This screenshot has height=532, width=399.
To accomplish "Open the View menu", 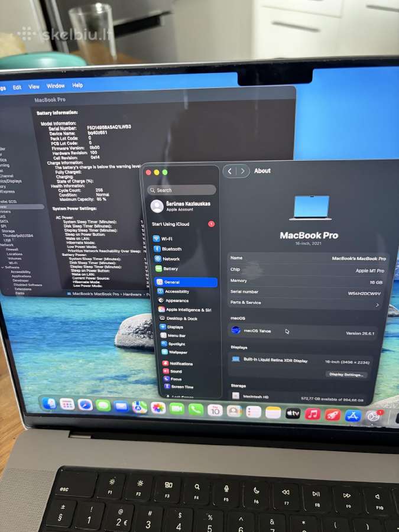I will 34,86.
